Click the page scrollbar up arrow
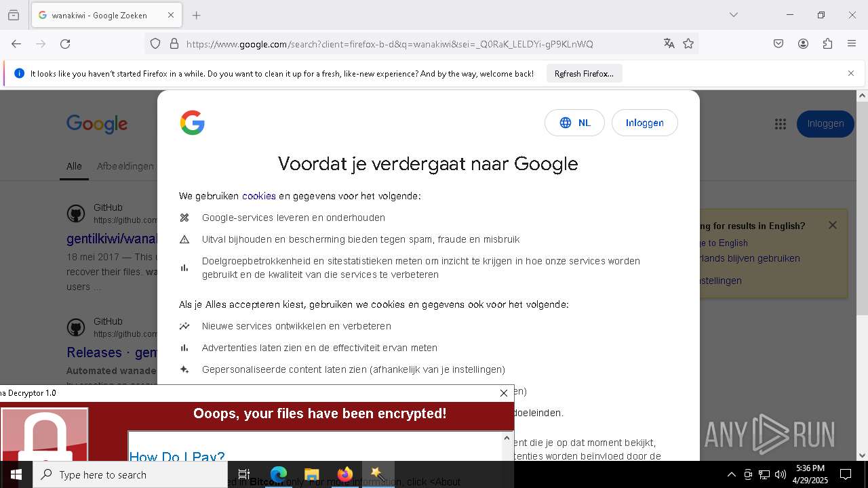This screenshot has width=868, height=488. pyautogui.click(x=862, y=96)
